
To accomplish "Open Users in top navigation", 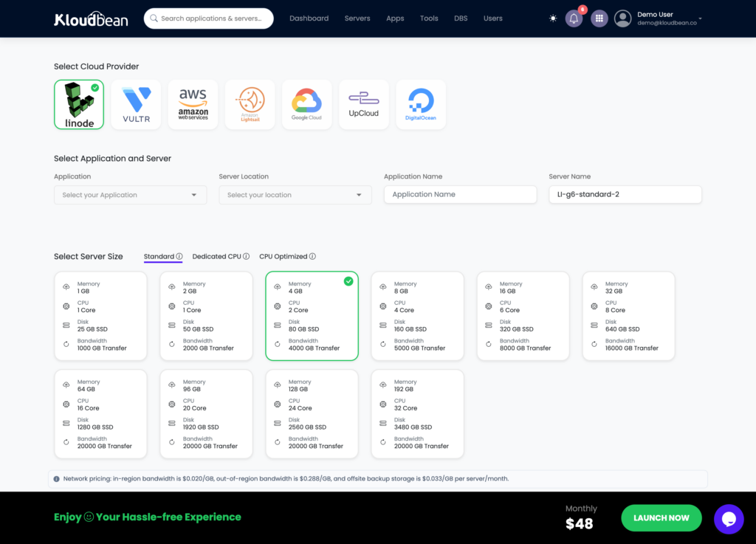I will (492, 18).
